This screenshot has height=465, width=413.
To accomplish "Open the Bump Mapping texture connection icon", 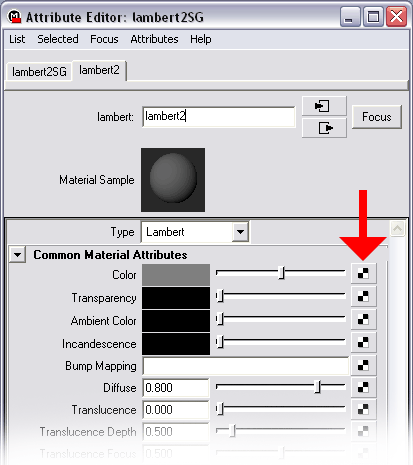I will click(363, 365).
